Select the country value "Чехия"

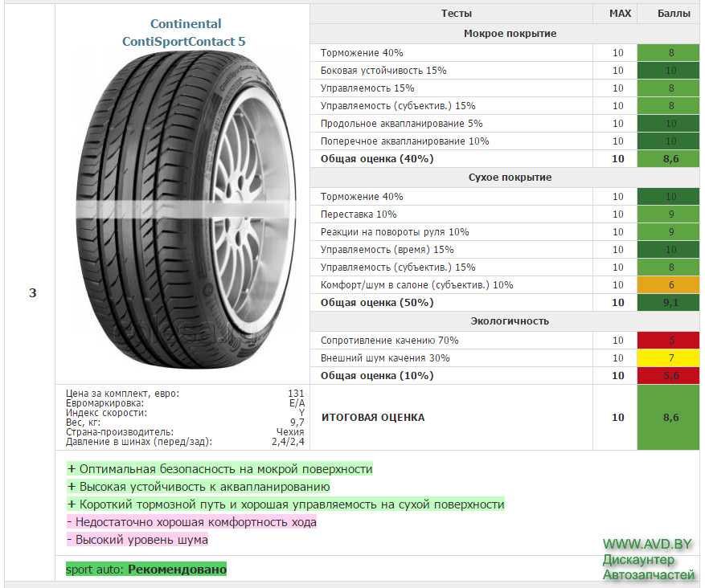tap(290, 432)
